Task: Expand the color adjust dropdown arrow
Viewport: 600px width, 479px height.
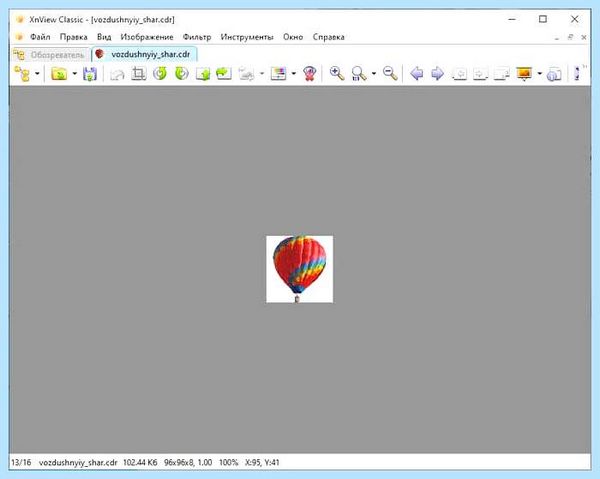Action: tap(293, 73)
